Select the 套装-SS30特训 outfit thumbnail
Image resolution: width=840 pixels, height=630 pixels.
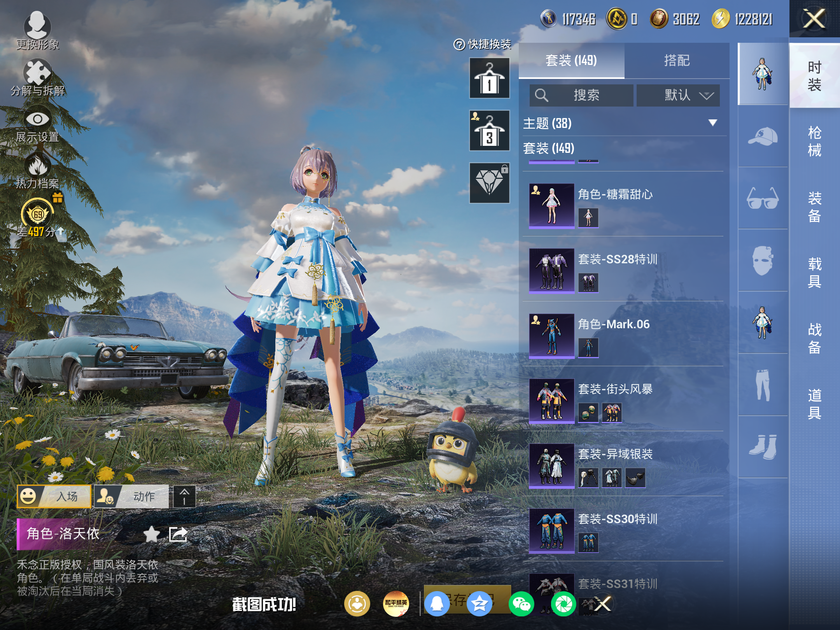coord(551,530)
